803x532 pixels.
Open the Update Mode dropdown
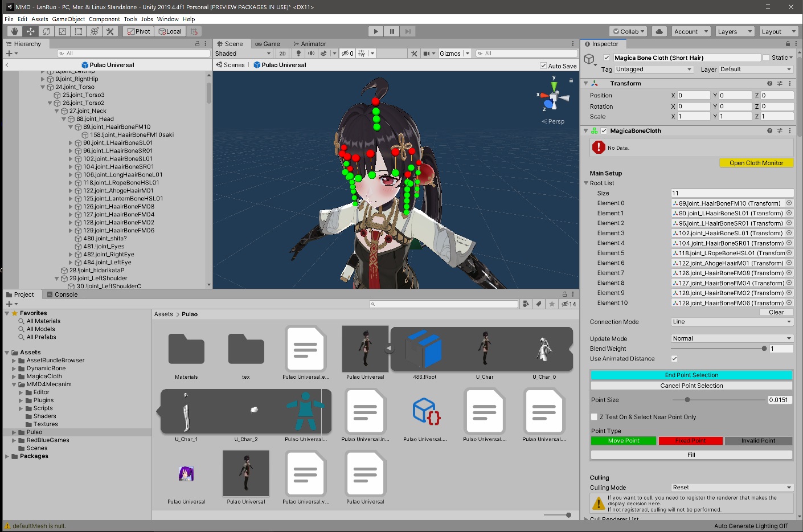point(732,338)
